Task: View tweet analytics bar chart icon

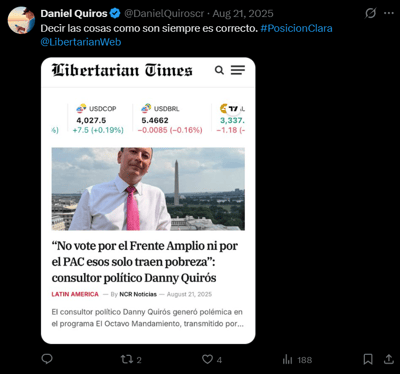Action: coord(287,359)
